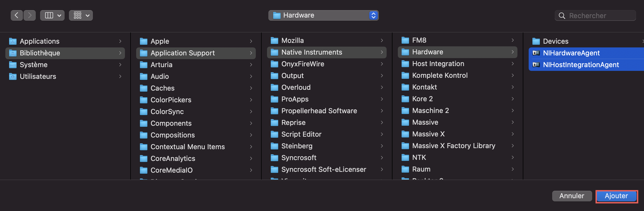Image resolution: width=644 pixels, height=211 pixels.
Task: Select the Massive X Factory Library folder name
Action: tap(454, 146)
